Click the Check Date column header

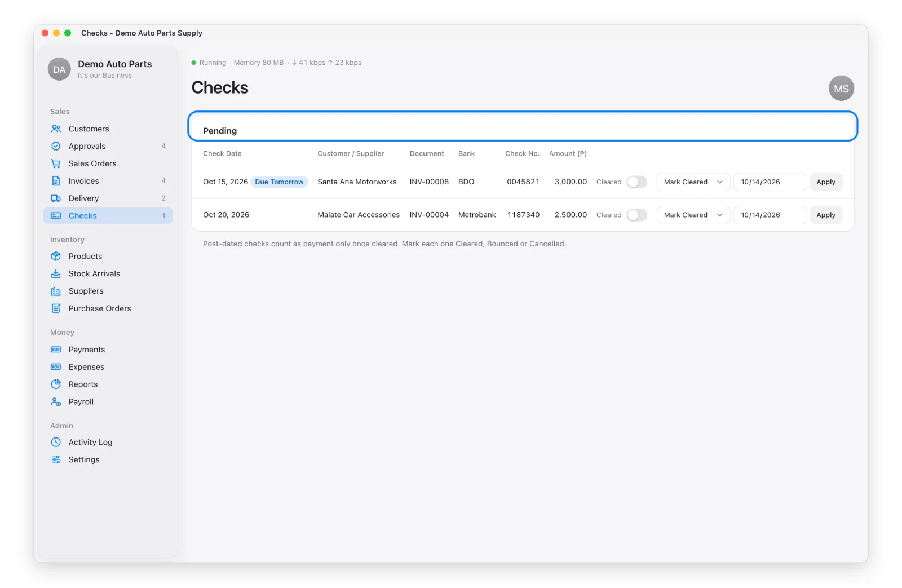[x=222, y=153]
